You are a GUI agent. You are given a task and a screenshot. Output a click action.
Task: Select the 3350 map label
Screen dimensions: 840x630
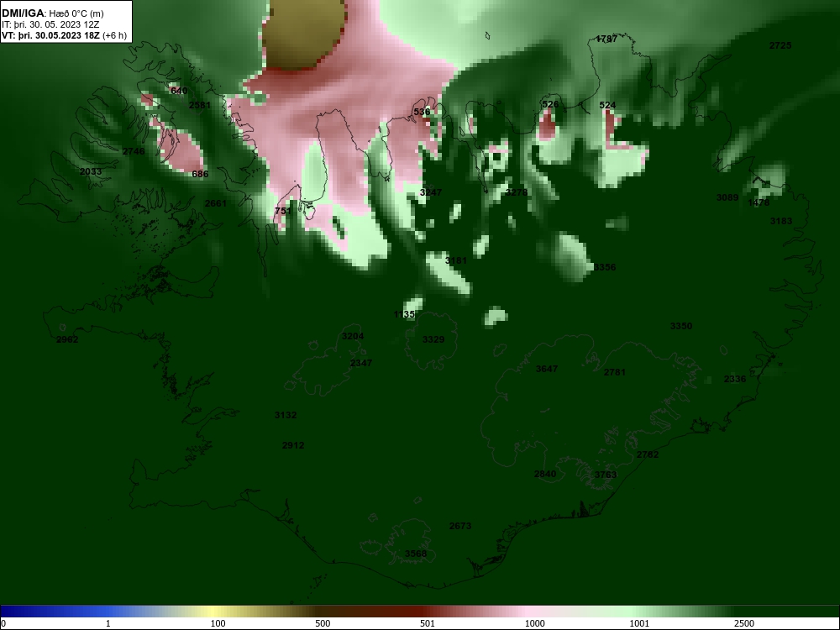click(681, 326)
